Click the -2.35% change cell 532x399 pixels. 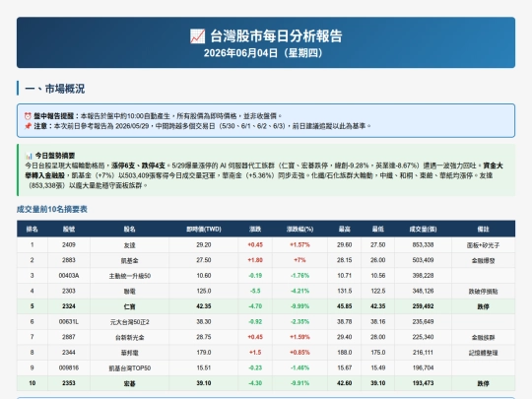(299, 321)
